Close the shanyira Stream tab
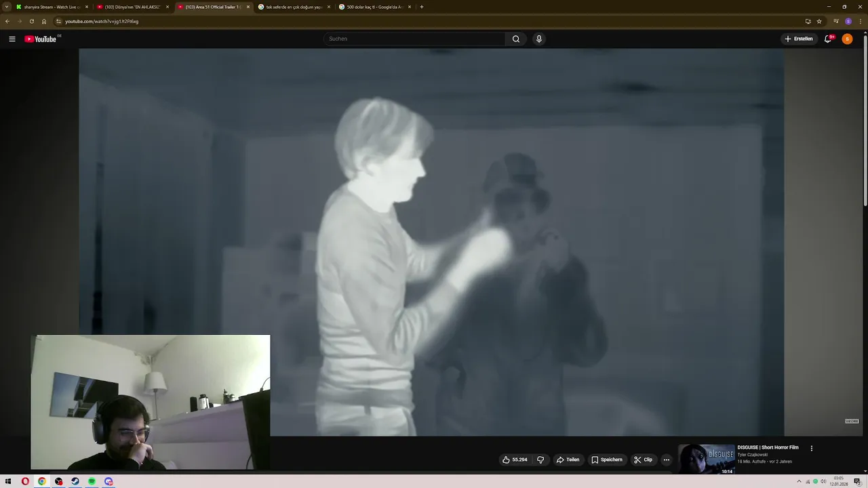The width and height of the screenshot is (868, 488). 87,7
